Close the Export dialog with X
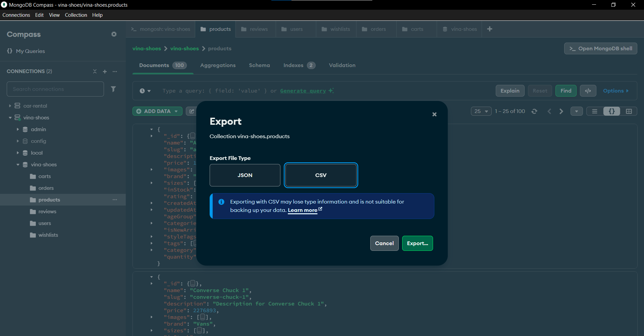 pyautogui.click(x=434, y=114)
